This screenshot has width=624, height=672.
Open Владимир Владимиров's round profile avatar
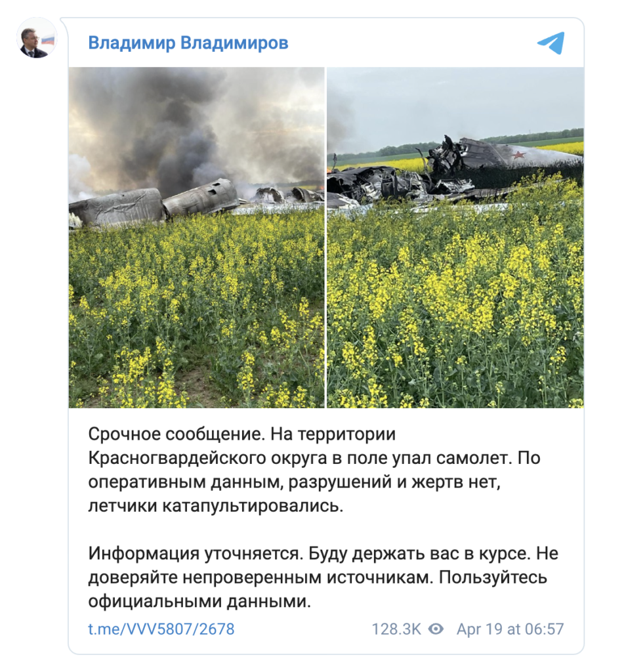pos(37,38)
